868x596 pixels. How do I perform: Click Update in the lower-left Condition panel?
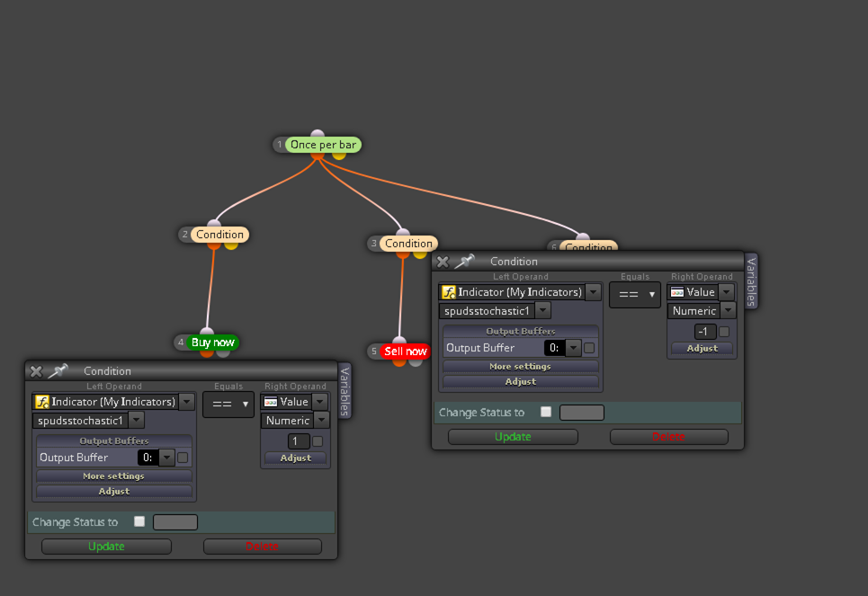(x=106, y=547)
